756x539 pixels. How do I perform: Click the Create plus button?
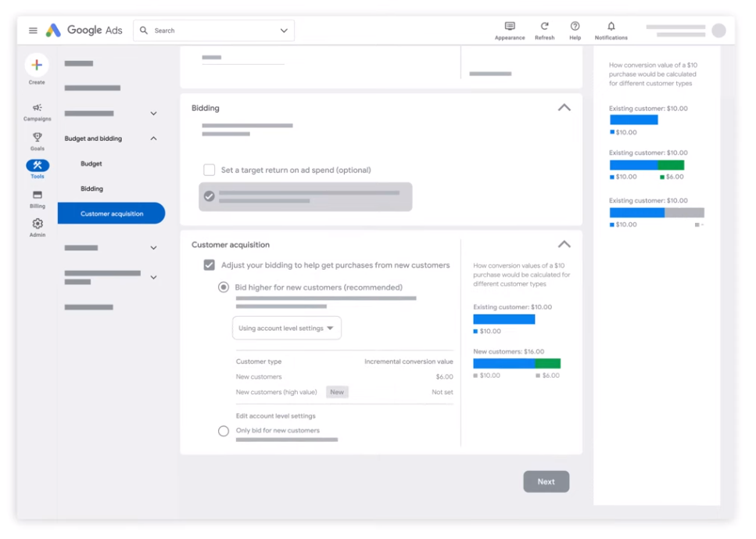(37, 65)
